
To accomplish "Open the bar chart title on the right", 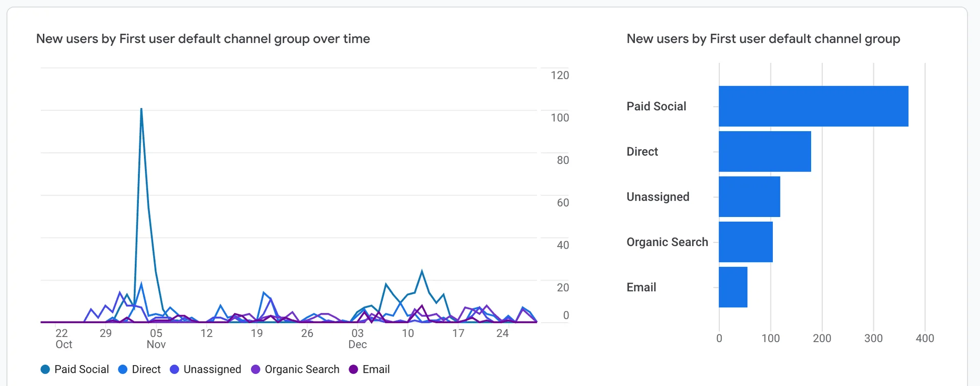I will coord(763,39).
